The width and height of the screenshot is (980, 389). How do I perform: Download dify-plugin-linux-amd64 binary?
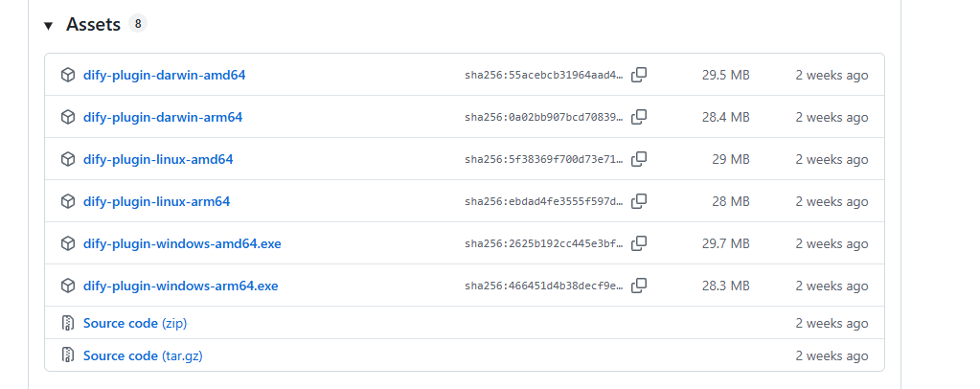[x=158, y=159]
